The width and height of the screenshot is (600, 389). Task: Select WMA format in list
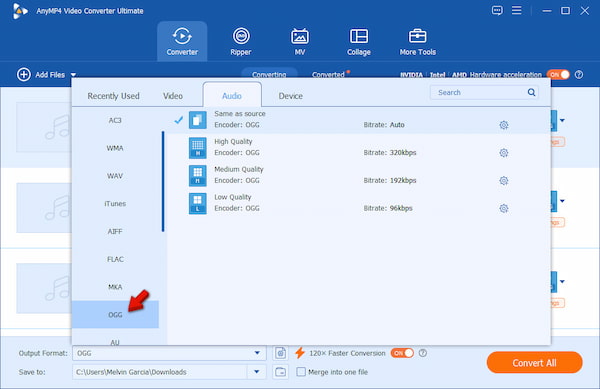(115, 148)
